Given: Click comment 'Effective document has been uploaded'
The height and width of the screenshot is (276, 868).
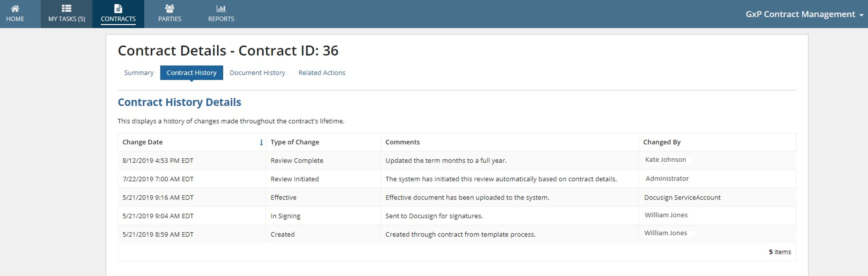Looking at the screenshot, I should click(467, 198).
